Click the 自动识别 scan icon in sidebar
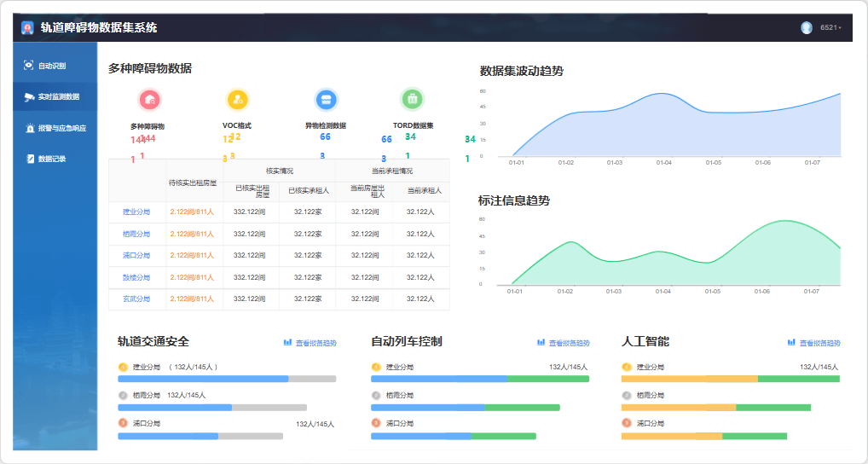The image size is (868, 464). pyautogui.click(x=29, y=66)
